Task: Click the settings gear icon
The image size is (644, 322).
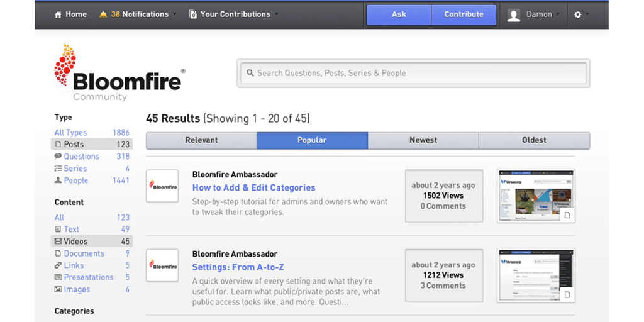Action: pyautogui.click(x=578, y=14)
